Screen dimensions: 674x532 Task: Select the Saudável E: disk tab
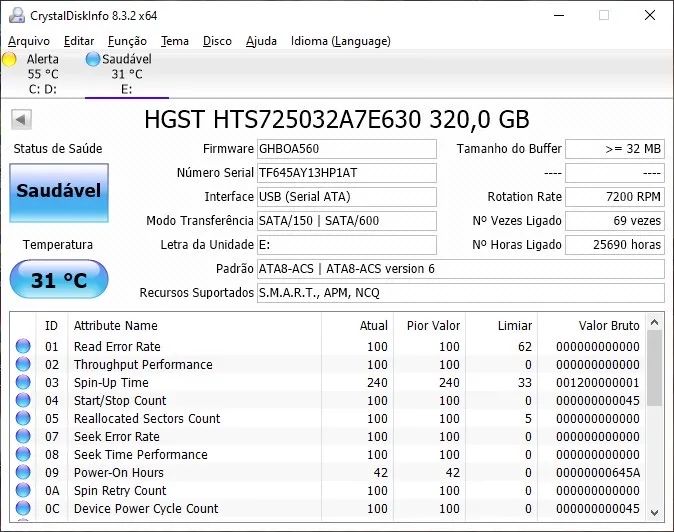tap(126, 74)
